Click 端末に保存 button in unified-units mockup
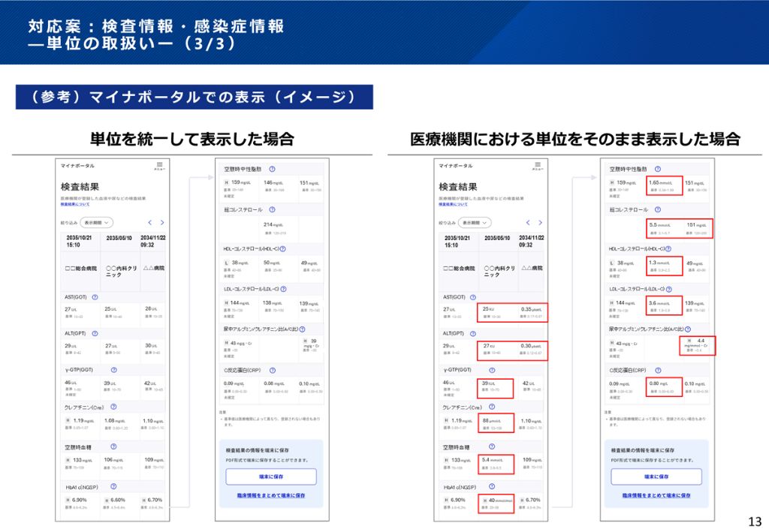 coord(270,476)
